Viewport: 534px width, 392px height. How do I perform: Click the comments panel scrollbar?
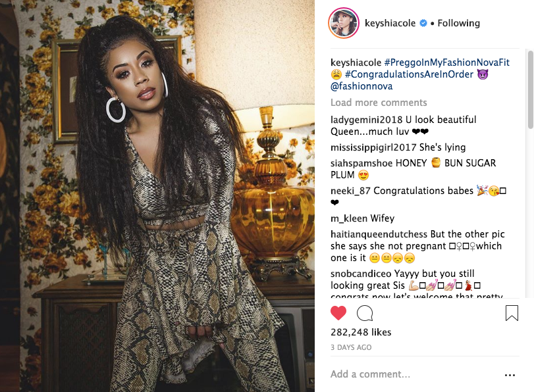tap(530, 90)
